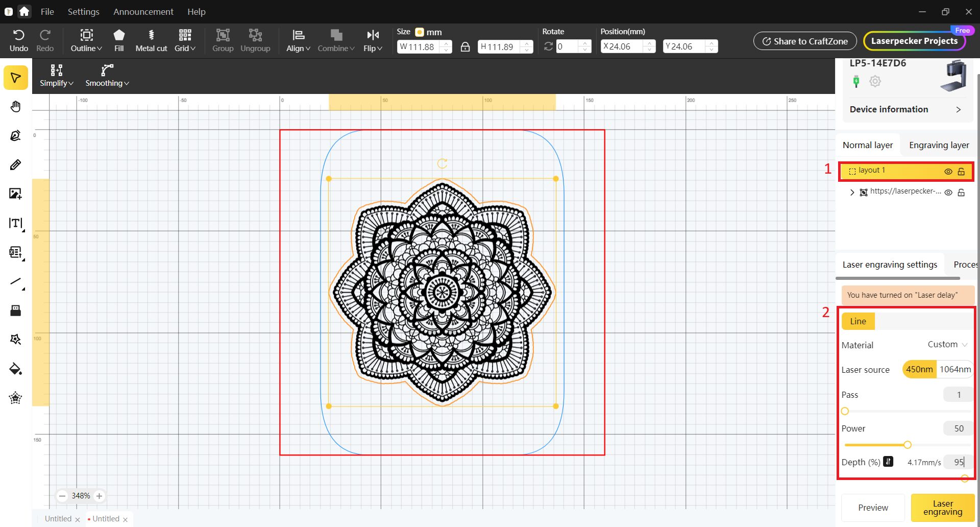Click the device USB connection icon
This screenshot has width=980, height=527.
click(856, 81)
